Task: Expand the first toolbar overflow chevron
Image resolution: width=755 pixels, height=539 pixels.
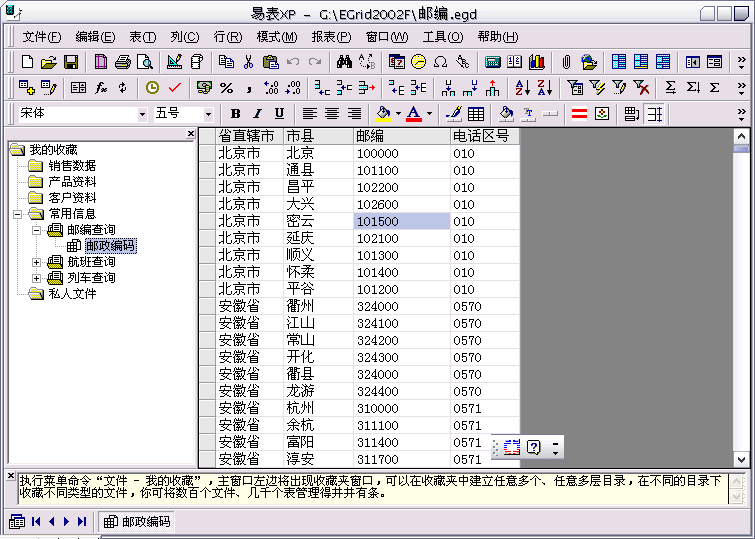Action: [742, 62]
